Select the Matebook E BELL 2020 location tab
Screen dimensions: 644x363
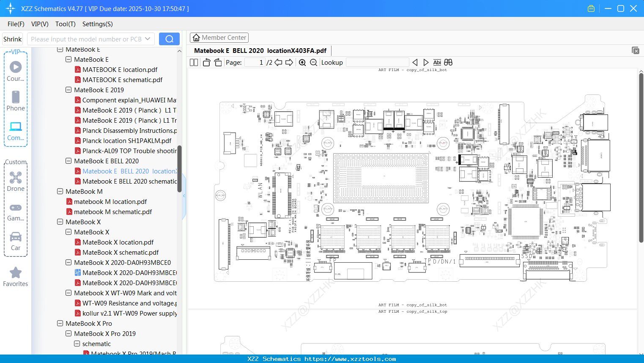coord(260,51)
